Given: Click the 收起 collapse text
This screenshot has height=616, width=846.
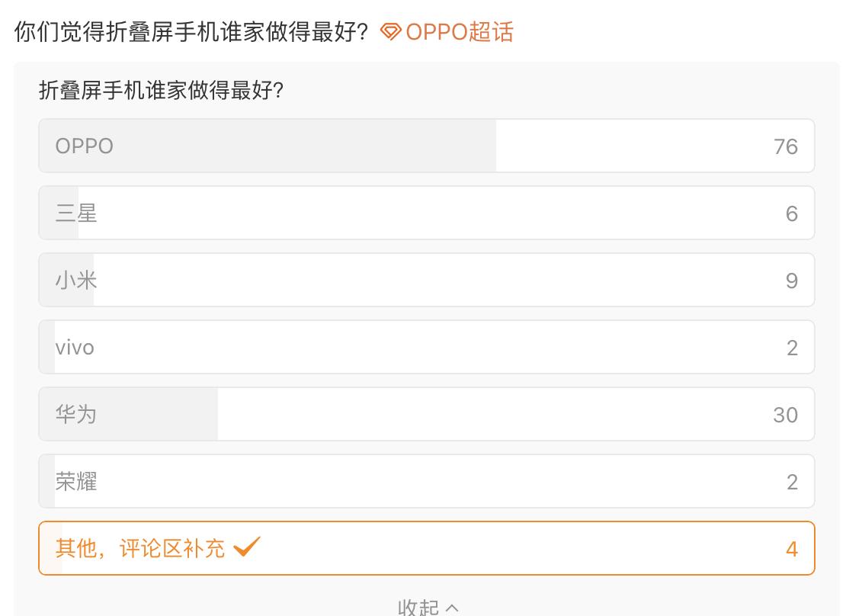Looking at the screenshot, I should pos(418,608).
